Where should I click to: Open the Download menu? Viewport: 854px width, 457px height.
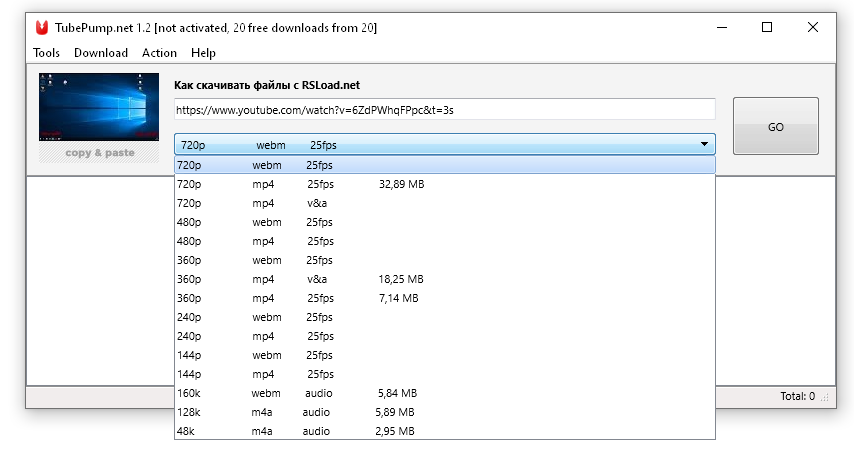(101, 53)
